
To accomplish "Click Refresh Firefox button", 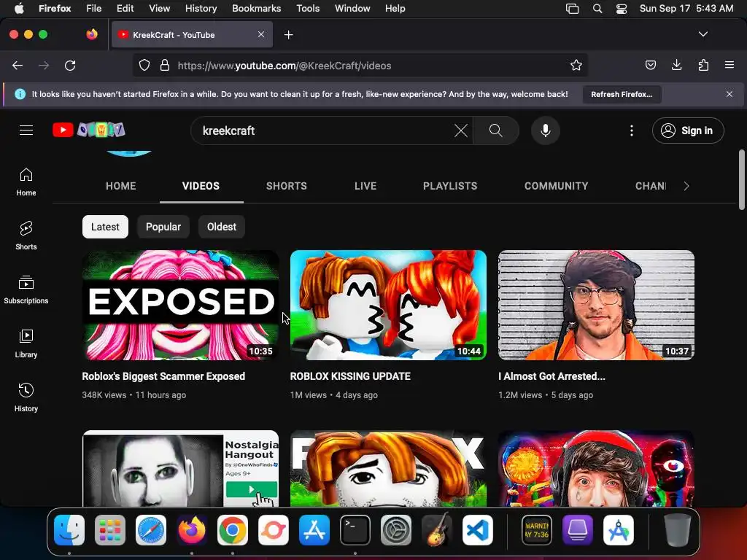I will [x=622, y=94].
